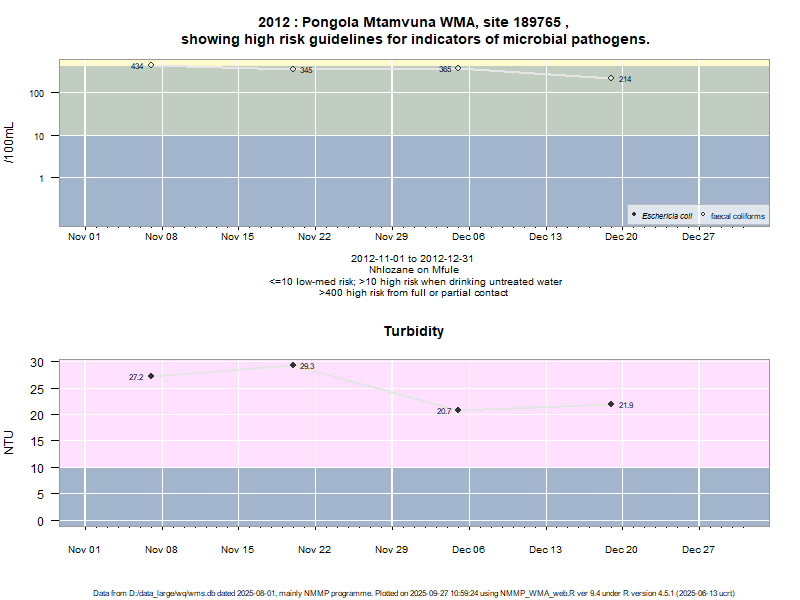Screen dimensions: 800x600
Task: Click the /100mL y-axis label
Action: click(x=11, y=143)
